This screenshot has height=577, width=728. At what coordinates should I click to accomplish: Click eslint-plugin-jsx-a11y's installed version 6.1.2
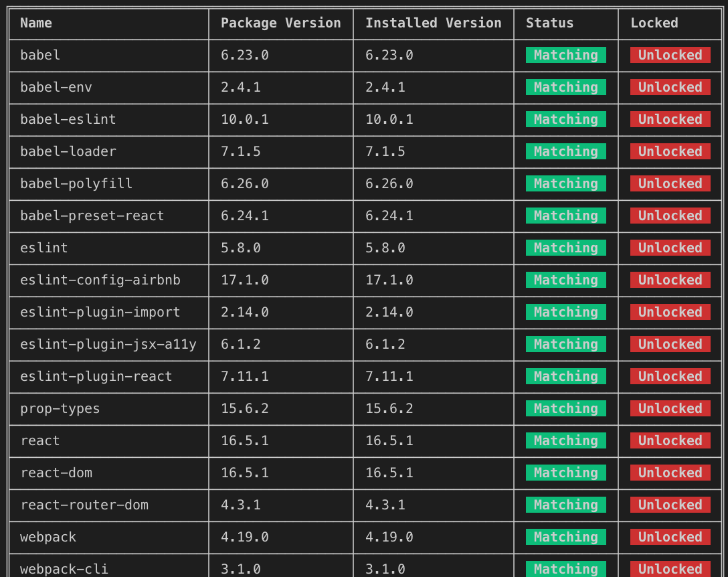point(385,344)
